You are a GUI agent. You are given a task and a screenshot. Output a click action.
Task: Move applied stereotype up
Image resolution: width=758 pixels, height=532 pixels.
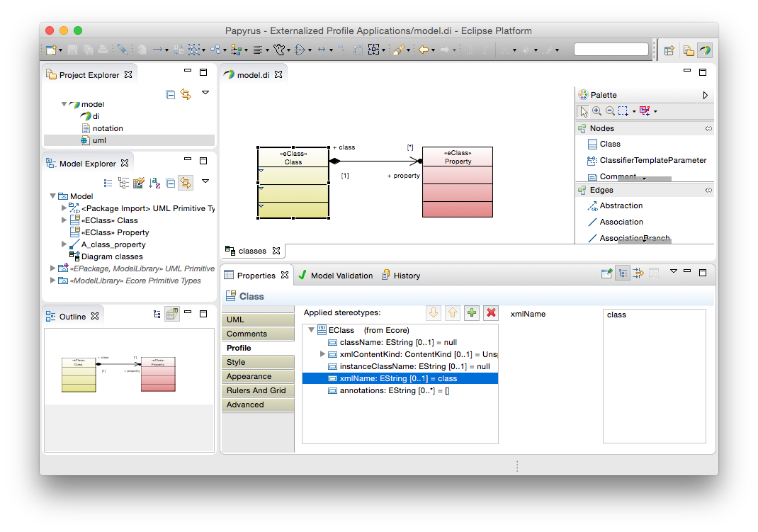(453, 313)
